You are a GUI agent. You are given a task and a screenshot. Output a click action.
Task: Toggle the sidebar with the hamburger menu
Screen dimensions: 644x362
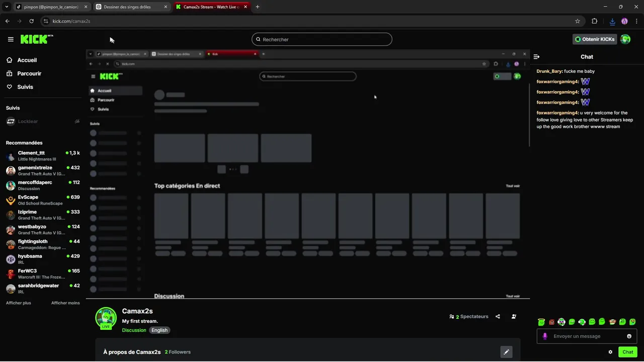point(11,39)
